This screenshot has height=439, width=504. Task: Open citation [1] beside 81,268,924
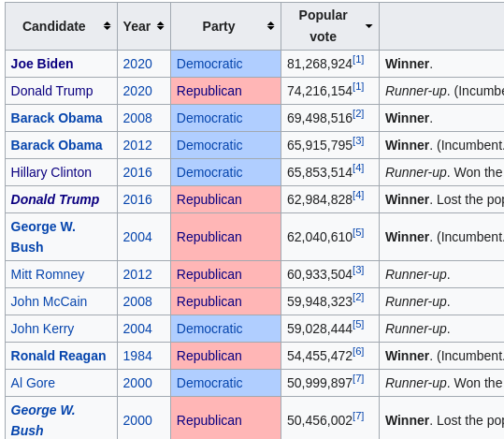pyautogui.click(x=358, y=60)
